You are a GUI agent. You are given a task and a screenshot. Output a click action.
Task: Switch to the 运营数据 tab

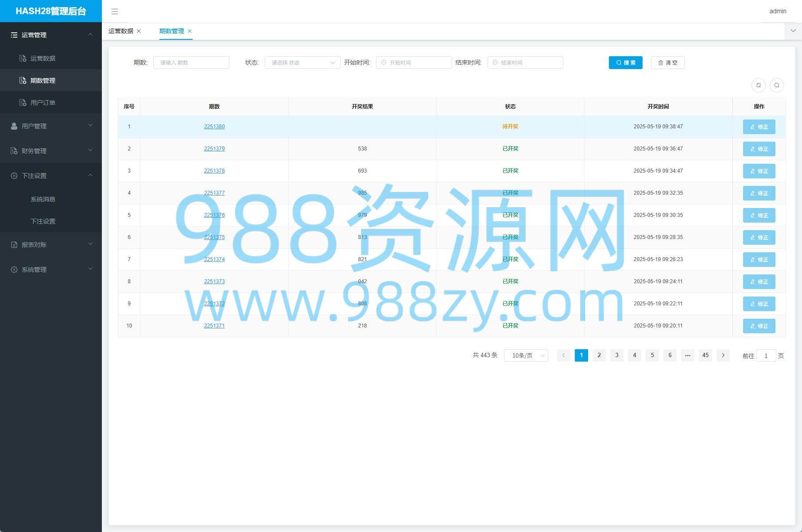tap(121, 31)
